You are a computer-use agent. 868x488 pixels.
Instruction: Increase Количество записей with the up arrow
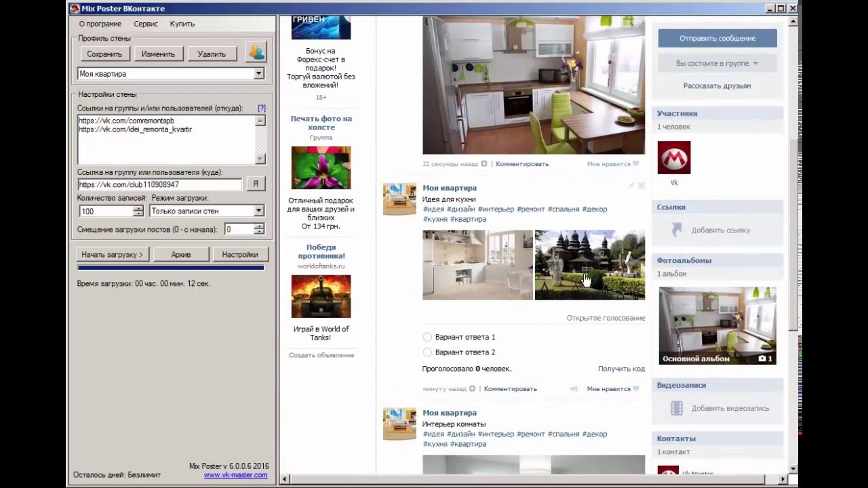click(138, 208)
